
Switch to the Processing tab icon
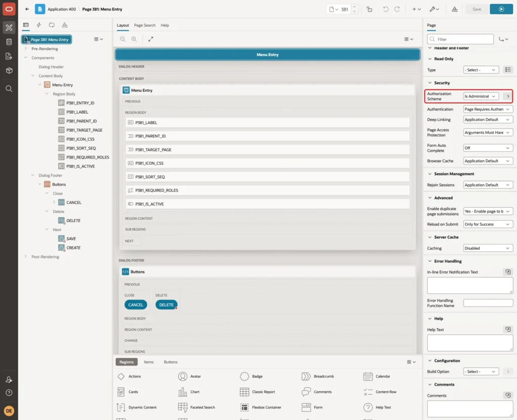tap(52, 25)
